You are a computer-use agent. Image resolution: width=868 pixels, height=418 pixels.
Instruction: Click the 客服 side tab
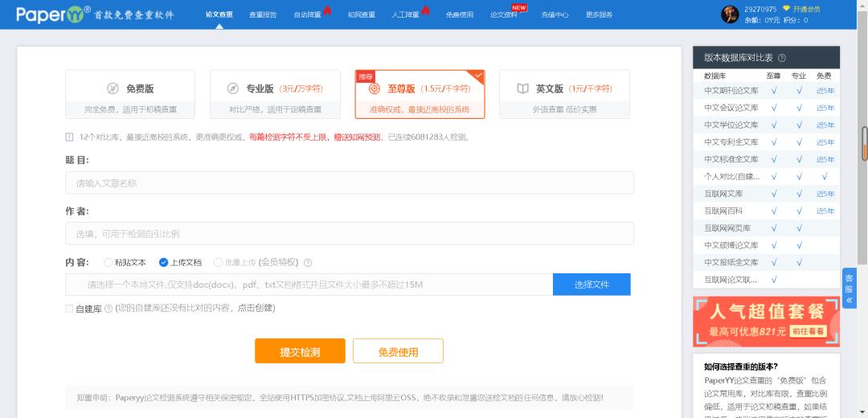850,289
